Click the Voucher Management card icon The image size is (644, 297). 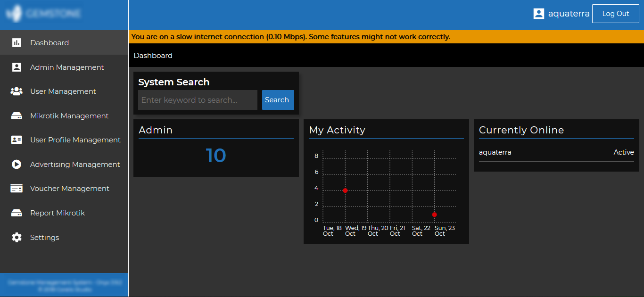[x=17, y=189]
